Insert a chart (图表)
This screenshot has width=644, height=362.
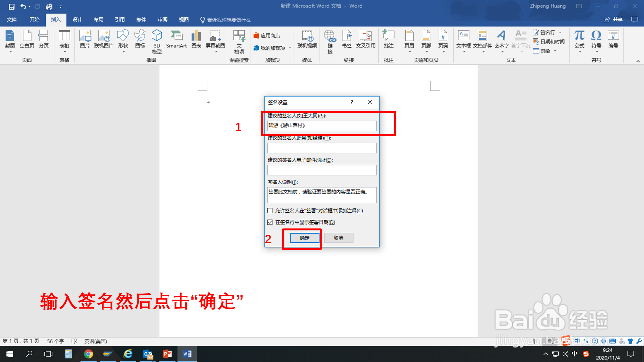click(x=196, y=40)
